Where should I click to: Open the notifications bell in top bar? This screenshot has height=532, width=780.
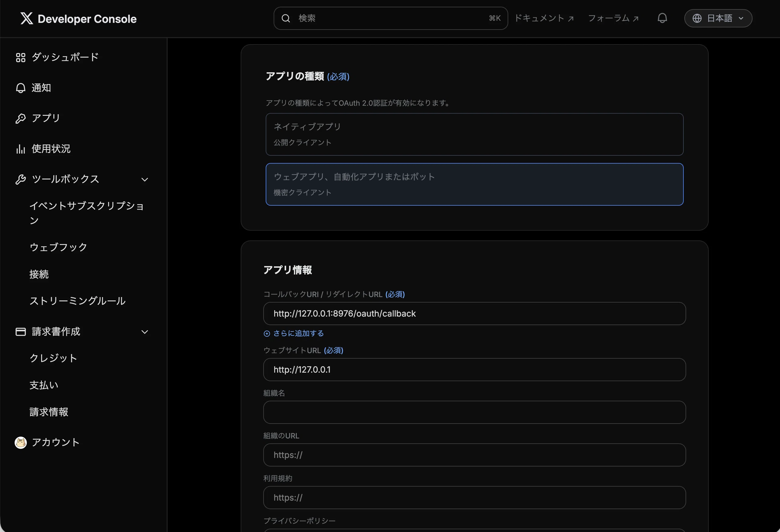coord(662,18)
